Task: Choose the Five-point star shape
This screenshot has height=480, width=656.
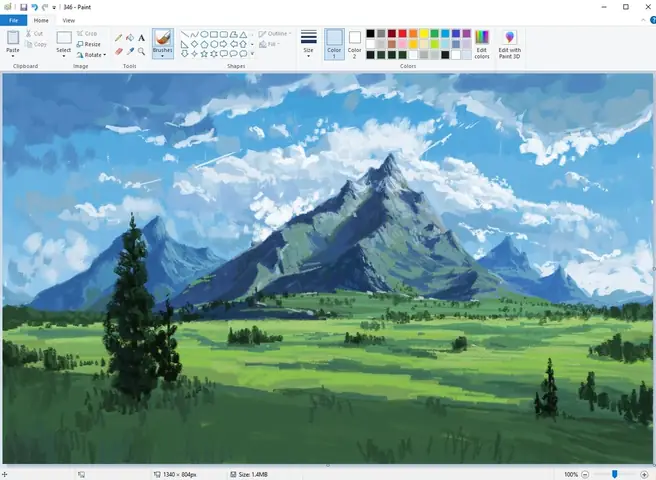Action: tap(204, 54)
